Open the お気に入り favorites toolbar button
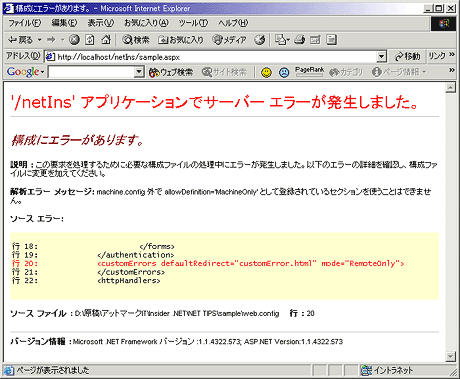The height and width of the screenshot is (379, 460). tap(180, 40)
